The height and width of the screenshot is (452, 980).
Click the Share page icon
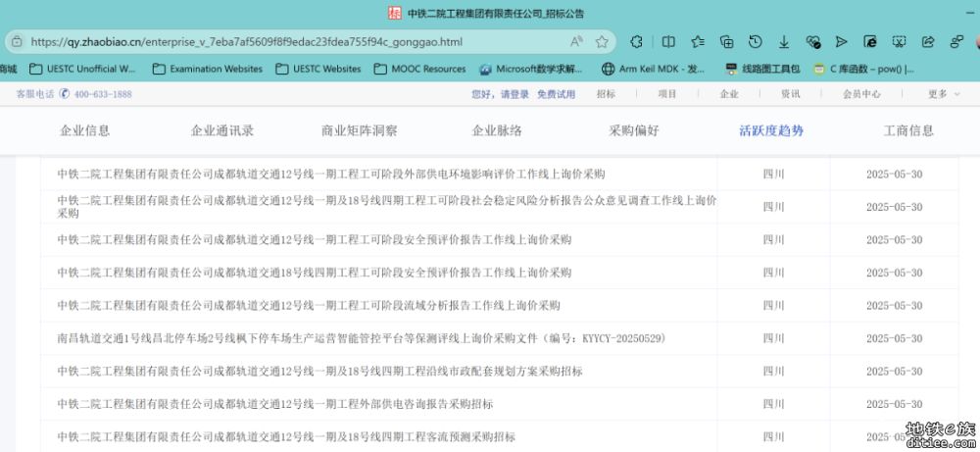click(x=928, y=42)
